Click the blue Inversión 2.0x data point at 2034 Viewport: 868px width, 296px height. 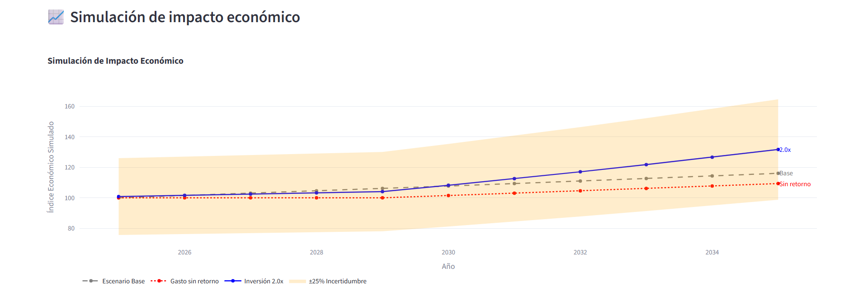(712, 157)
